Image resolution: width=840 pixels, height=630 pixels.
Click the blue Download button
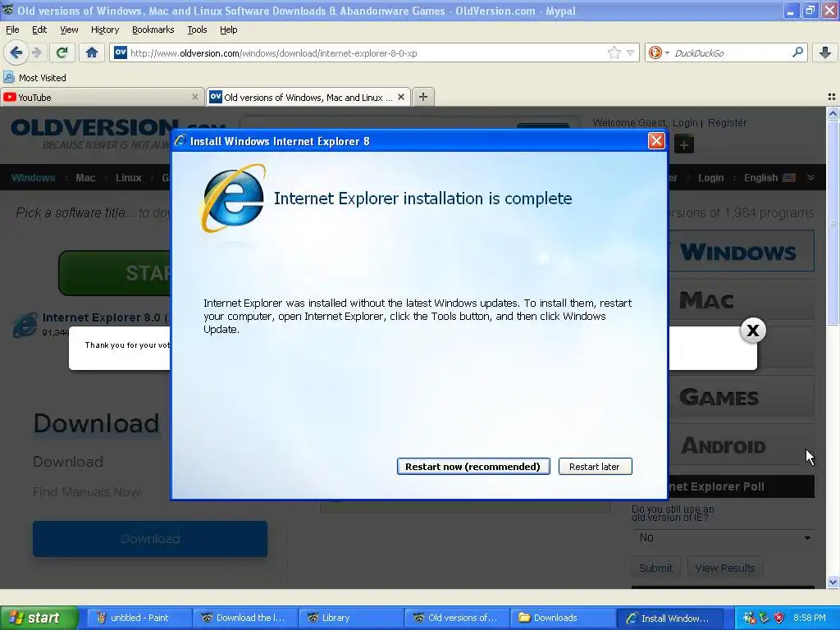pos(150,539)
